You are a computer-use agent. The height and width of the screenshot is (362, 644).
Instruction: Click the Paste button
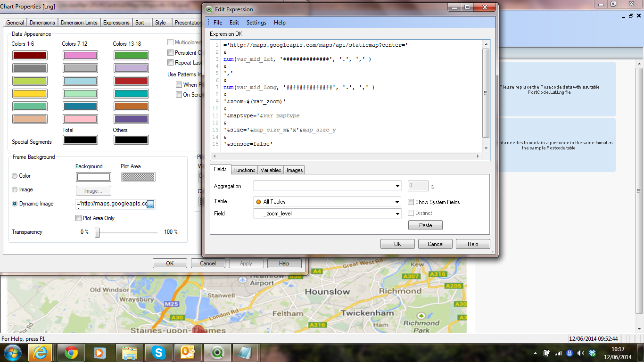tap(425, 225)
